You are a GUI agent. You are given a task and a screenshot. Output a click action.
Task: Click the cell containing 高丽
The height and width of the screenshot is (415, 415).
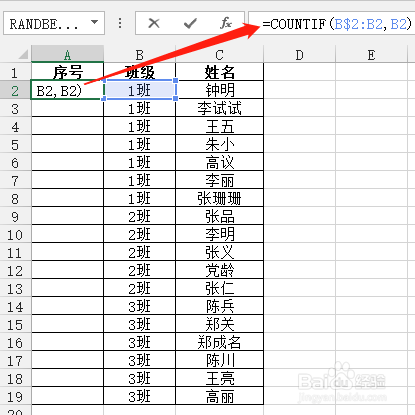(219, 396)
